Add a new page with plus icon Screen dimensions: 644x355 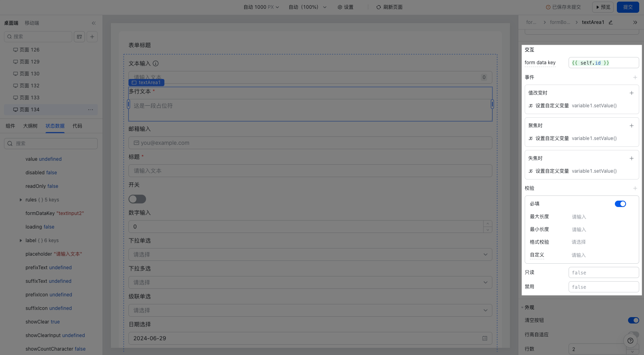tap(92, 37)
